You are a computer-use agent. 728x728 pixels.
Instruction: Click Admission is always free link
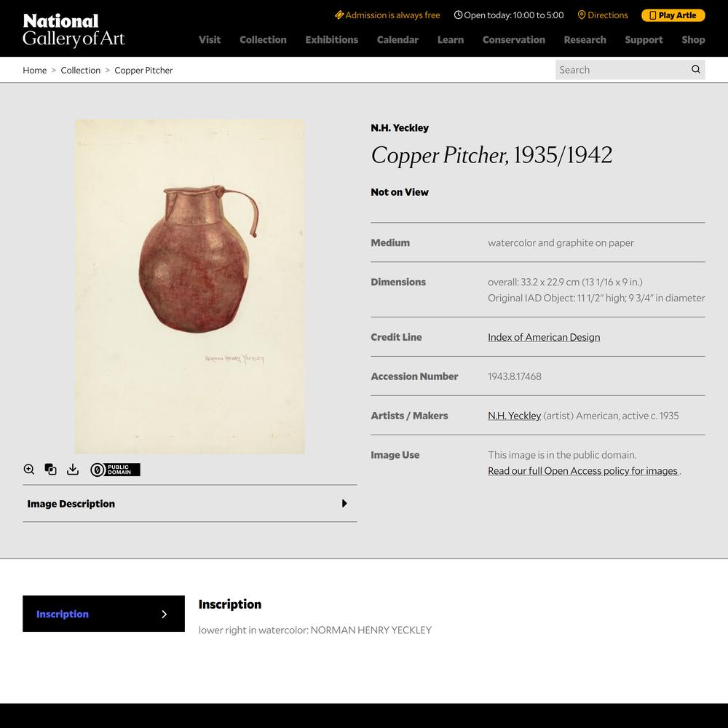(387, 15)
